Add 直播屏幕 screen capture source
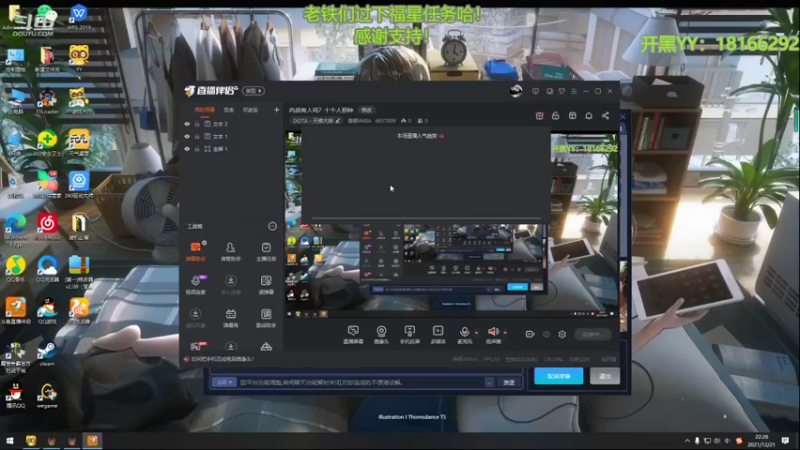The width and height of the screenshot is (800, 450). 353,335
